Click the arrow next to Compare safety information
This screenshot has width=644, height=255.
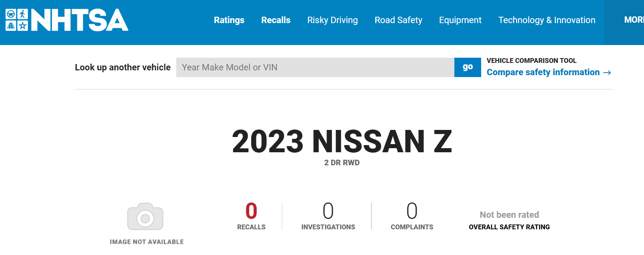point(607,73)
